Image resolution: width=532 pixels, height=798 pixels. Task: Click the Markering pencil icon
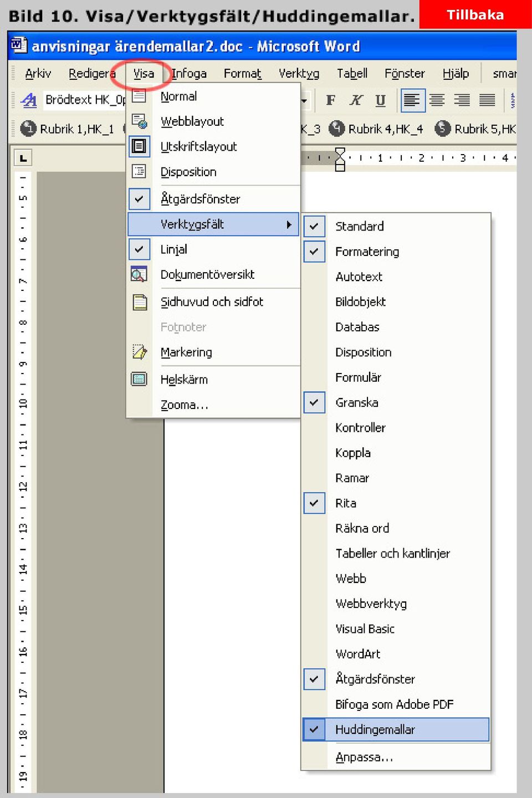(x=139, y=352)
